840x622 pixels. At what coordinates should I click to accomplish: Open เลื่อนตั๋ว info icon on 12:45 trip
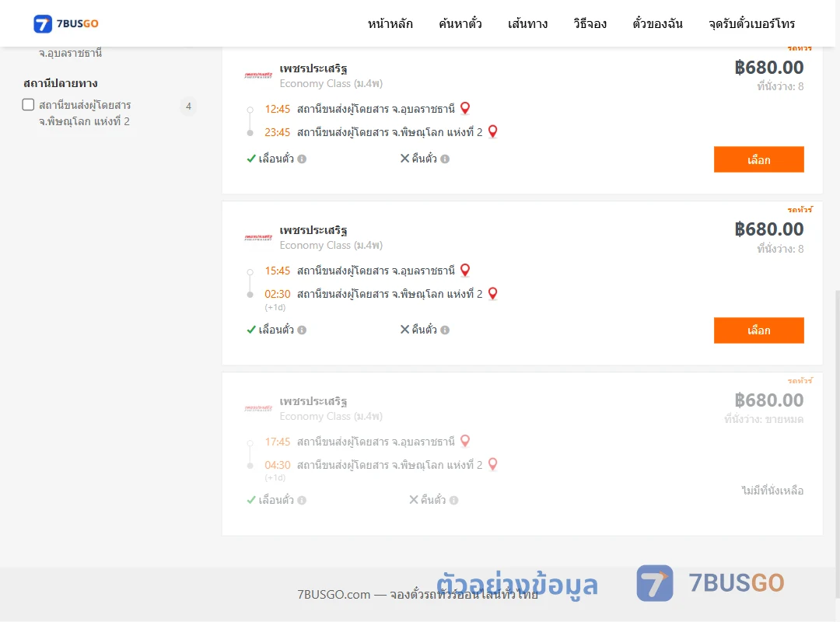click(x=302, y=159)
